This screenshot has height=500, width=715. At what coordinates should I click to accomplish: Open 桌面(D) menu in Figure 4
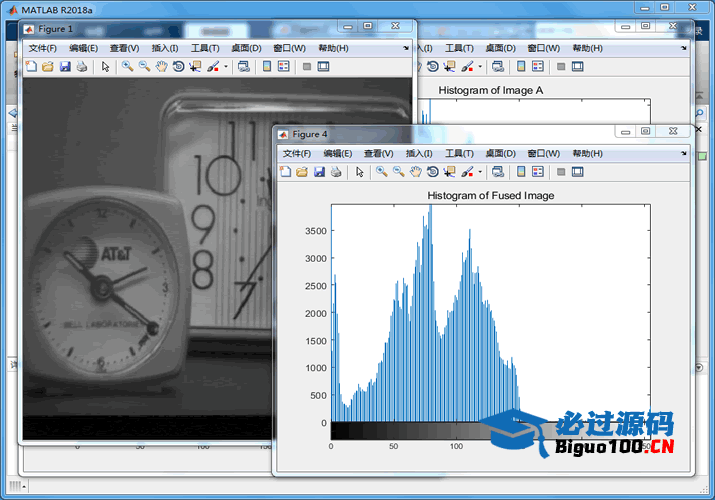[x=500, y=154]
